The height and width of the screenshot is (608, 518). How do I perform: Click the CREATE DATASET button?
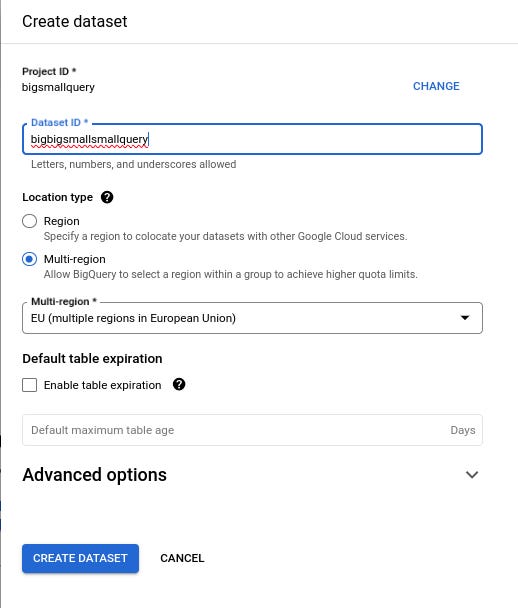[80, 558]
